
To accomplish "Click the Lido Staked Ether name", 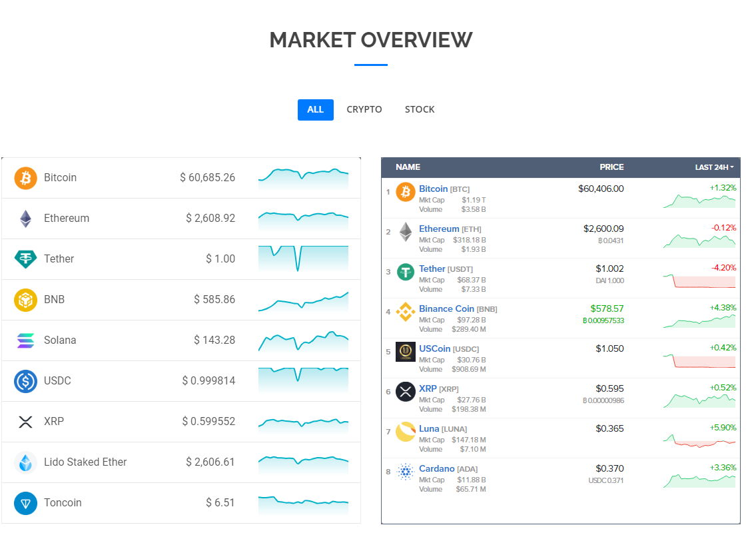I will pos(85,462).
